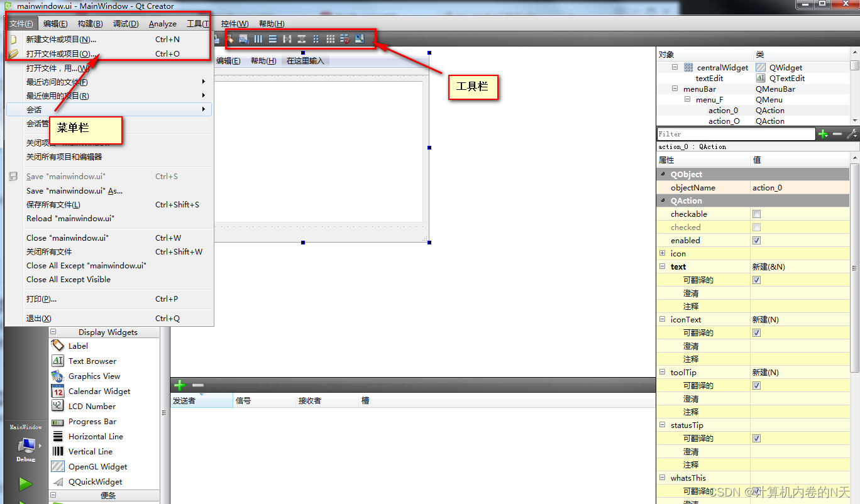Click the Edit Tab Order toolbar icon
860x504 pixels.
(x=244, y=39)
